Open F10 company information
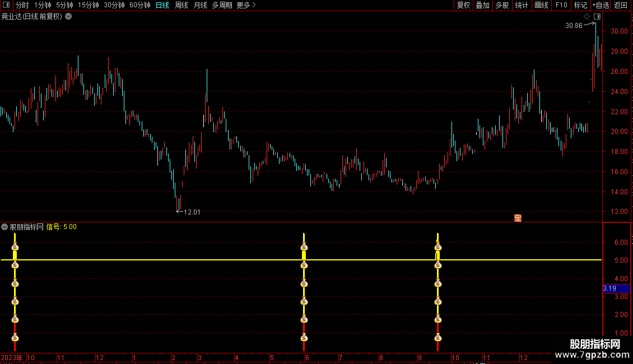633x364 pixels. pos(561,5)
